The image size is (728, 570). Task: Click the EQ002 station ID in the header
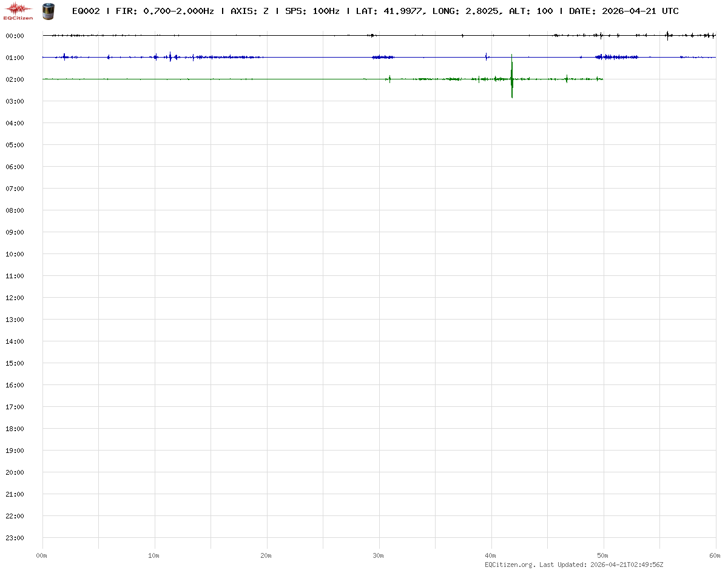pyautogui.click(x=86, y=11)
